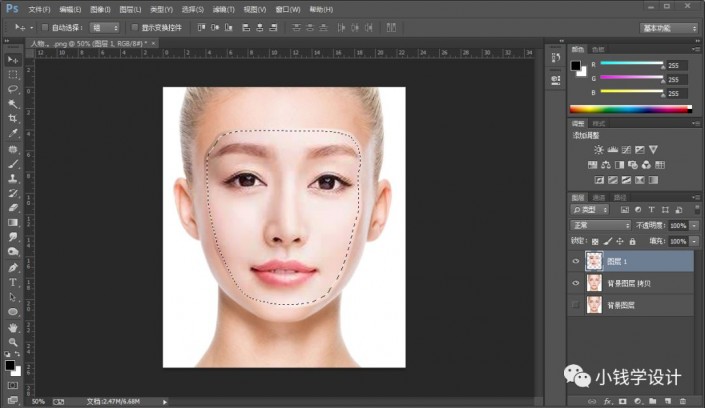This screenshot has width=705, height=408.
Task: Click the layer style fx icon
Action: 607,400
